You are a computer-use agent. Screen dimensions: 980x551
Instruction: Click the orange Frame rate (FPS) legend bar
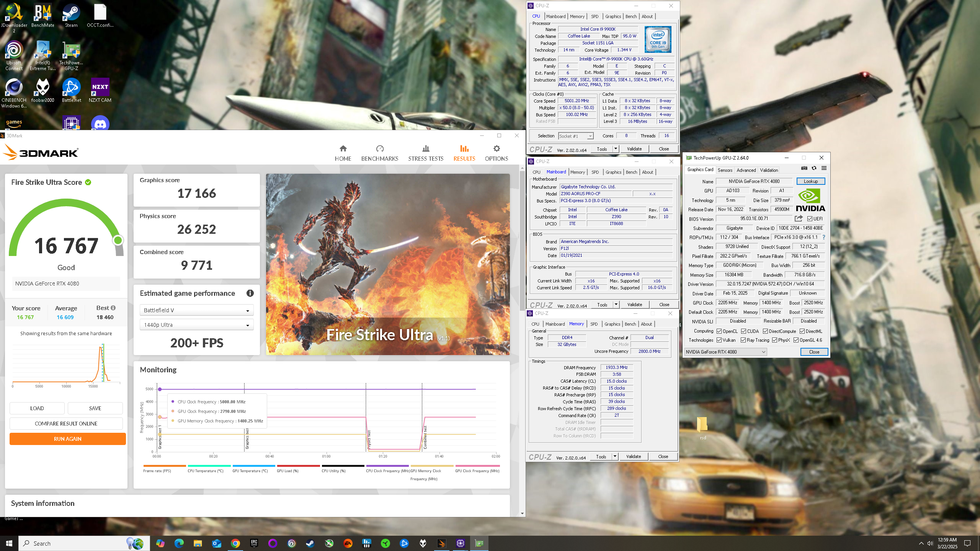[165, 466]
